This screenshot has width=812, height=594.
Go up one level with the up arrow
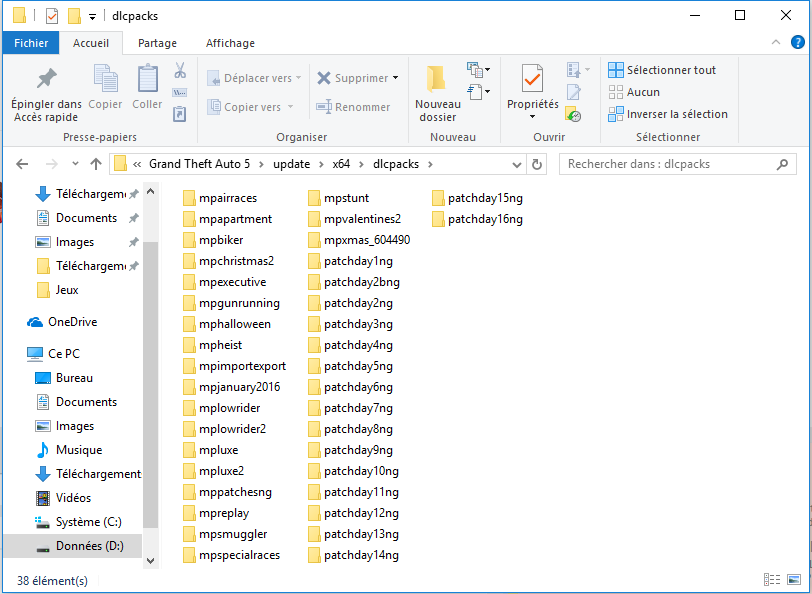coord(96,164)
